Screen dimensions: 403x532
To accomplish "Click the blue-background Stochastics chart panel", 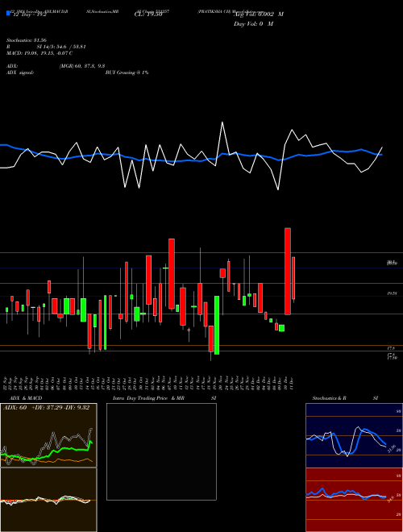I will pos(354,435).
